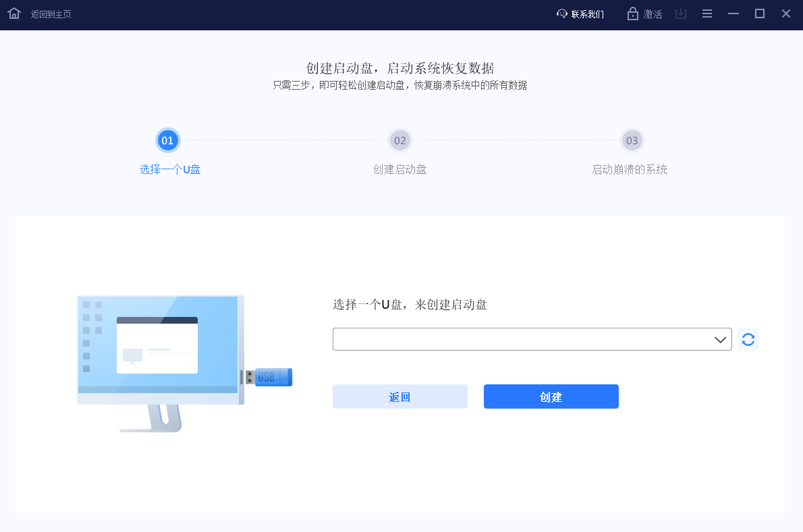This screenshot has height=532, width=803.
Task: Click the home icon in the title bar
Action: [13, 13]
